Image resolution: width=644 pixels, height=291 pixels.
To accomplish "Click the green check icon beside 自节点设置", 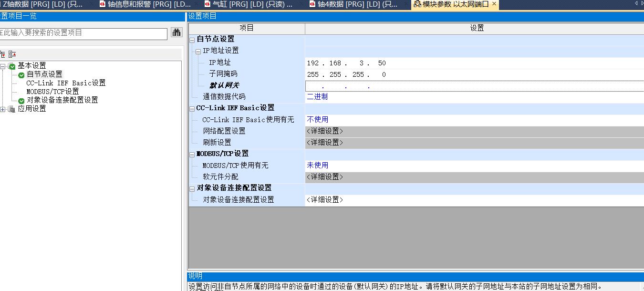I will (x=21, y=75).
